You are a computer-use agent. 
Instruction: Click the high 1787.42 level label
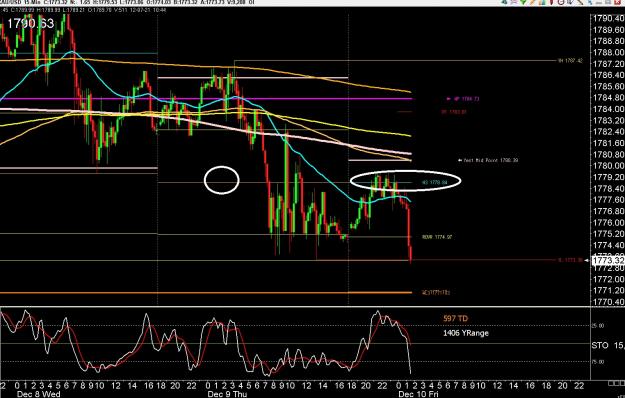[x=570, y=61]
